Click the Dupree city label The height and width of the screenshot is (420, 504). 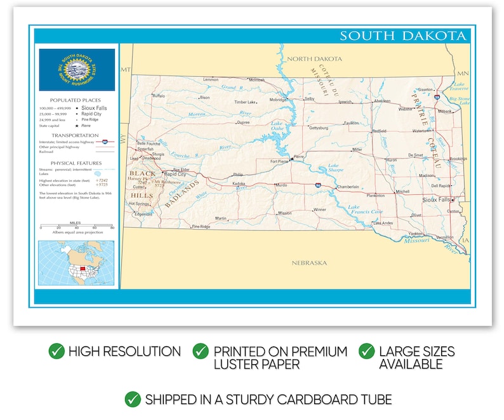tap(243, 122)
